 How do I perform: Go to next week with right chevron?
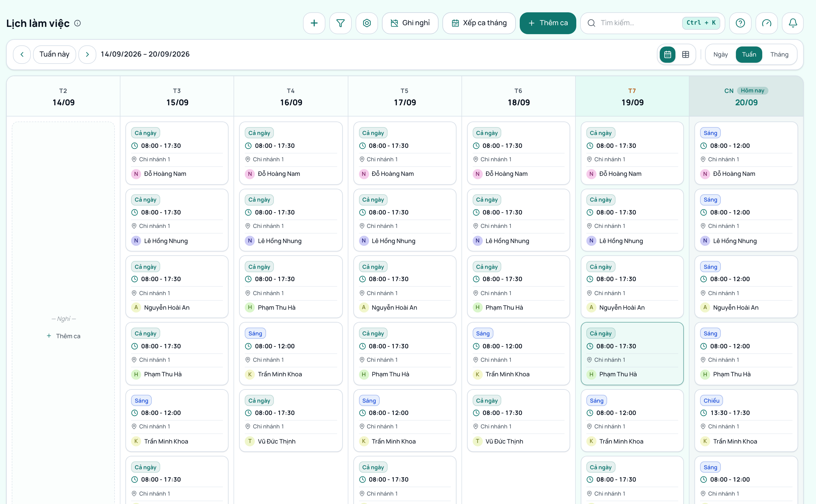tap(87, 54)
